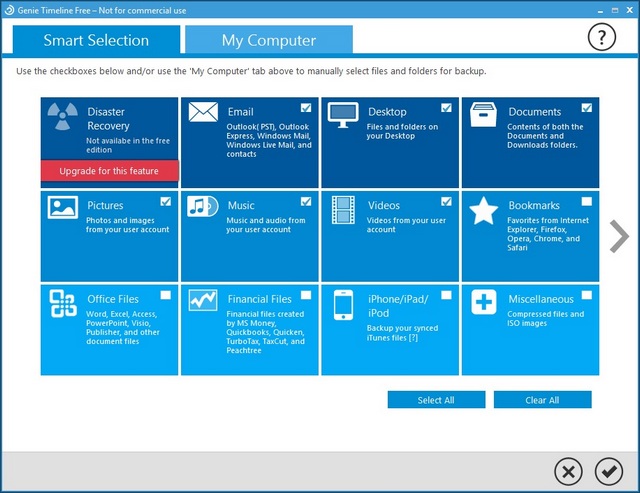The height and width of the screenshot is (493, 640).
Task: Click the Bookmarks tile description text
Action: tap(548, 234)
